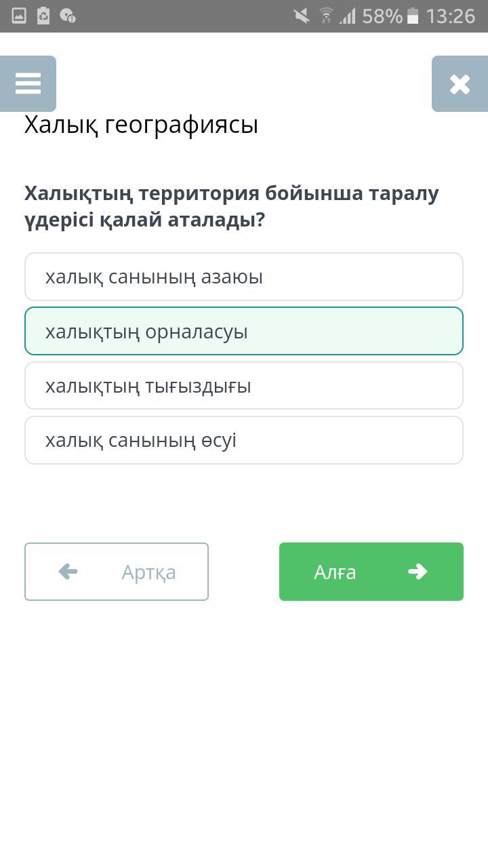Tap the battery icon in status bar
The width and height of the screenshot is (488, 868).
pyautogui.click(x=413, y=16)
